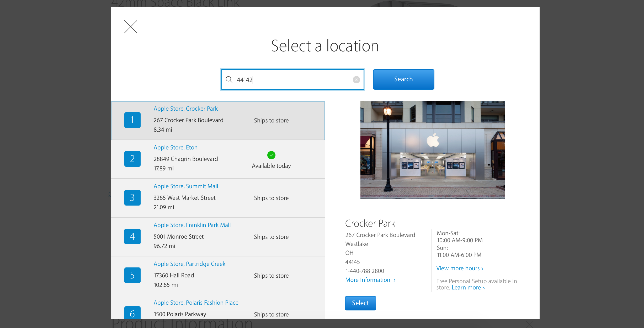This screenshot has height=328, width=644.
Task: Select store number 1 badge
Action: click(132, 120)
